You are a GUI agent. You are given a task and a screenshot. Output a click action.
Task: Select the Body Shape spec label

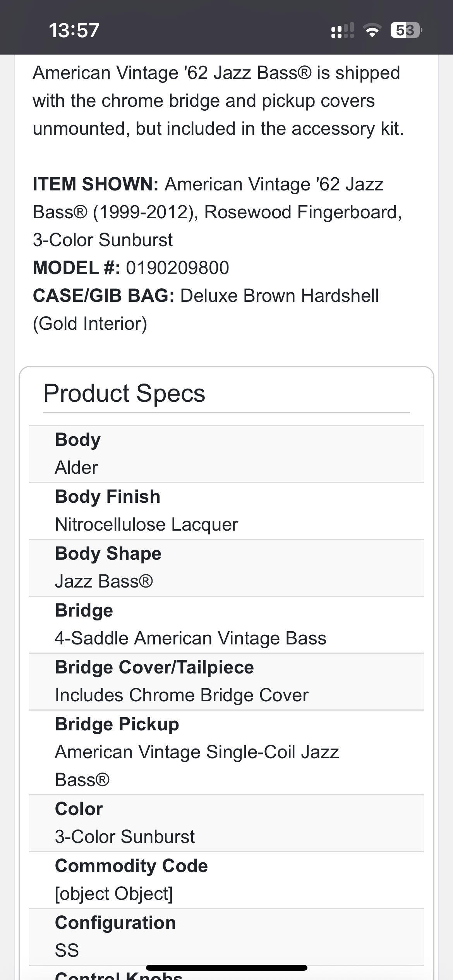coord(108,553)
